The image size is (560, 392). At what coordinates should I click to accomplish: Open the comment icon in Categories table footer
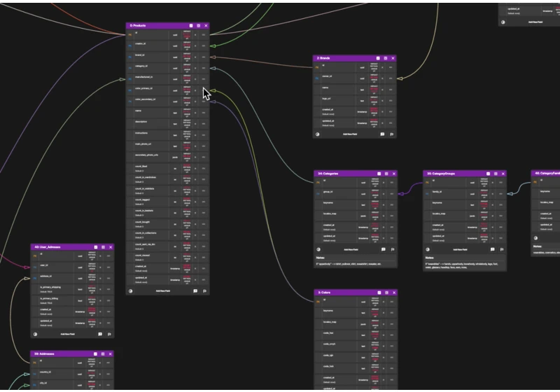384,250
